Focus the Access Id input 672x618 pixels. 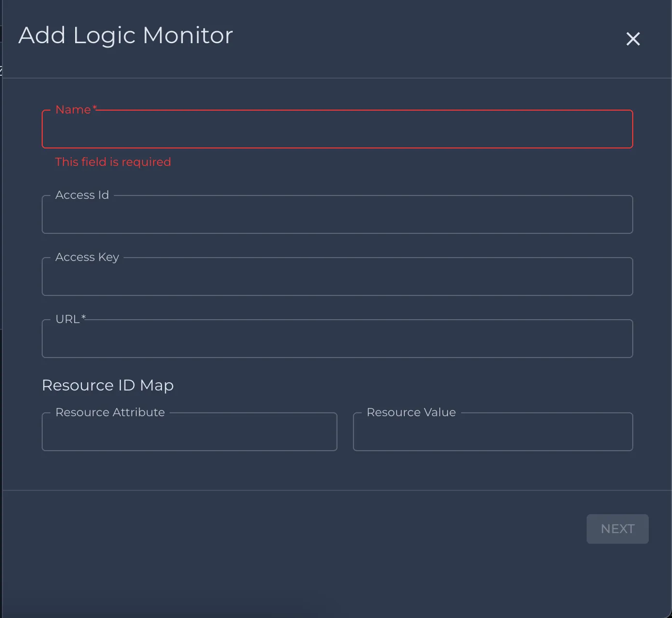337,214
